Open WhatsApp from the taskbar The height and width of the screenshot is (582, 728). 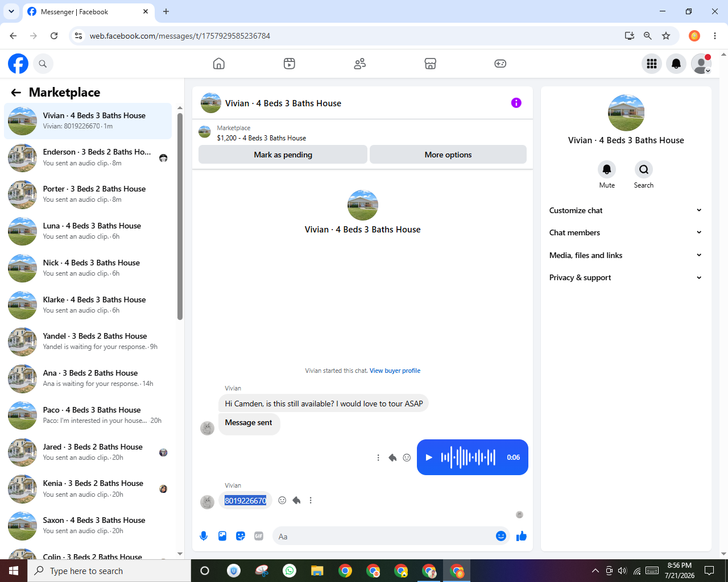(x=289, y=571)
